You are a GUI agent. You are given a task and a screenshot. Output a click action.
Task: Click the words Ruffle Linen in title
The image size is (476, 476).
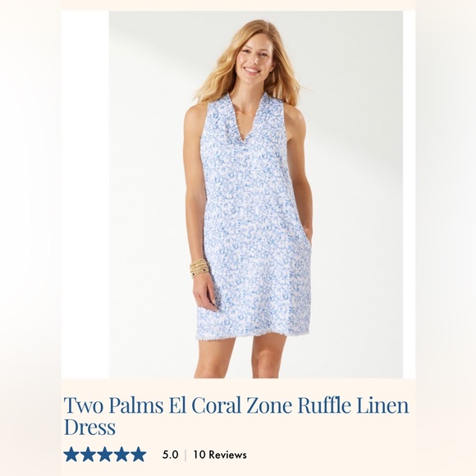tap(353, 405)
